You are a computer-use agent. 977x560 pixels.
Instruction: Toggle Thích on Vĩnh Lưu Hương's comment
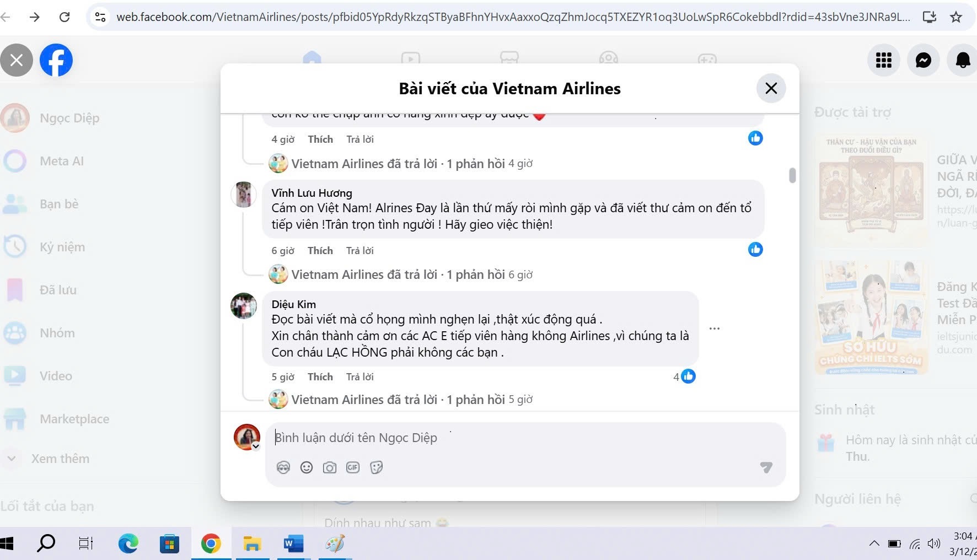(x=320, y=251)
